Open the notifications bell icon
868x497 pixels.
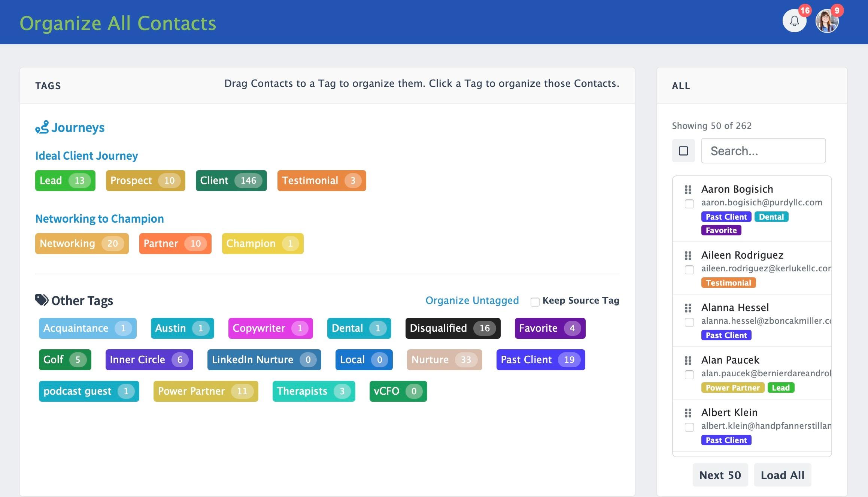(x=794, y=21)
